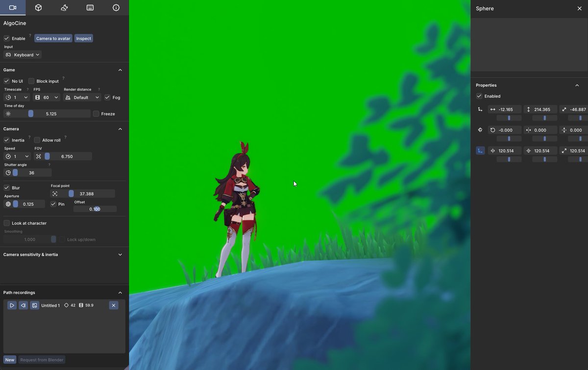
Task: Toggle the Sphere Enabled checkbox
Action: click(479, 96)
